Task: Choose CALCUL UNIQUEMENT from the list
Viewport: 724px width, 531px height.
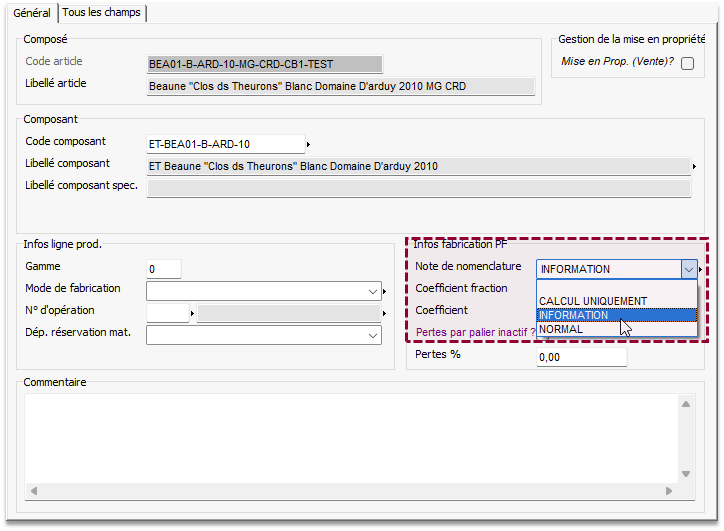Action: (593, 301)
